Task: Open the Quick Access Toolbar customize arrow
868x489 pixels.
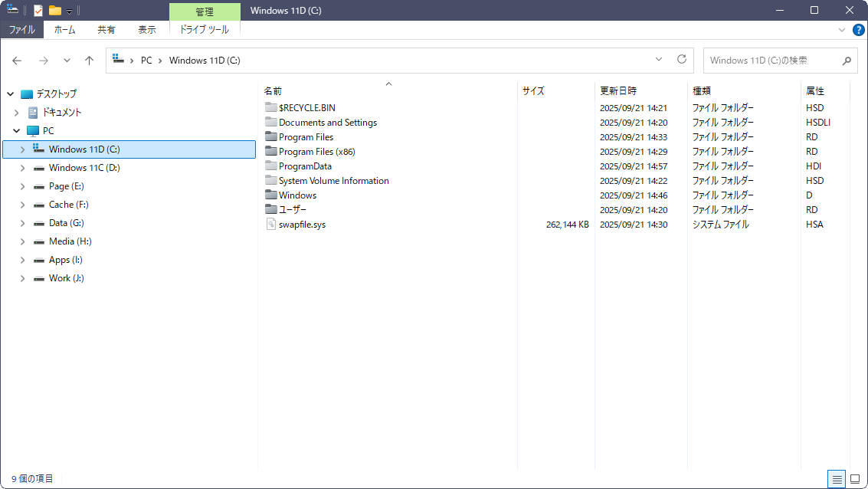Action: click(69, 11)
